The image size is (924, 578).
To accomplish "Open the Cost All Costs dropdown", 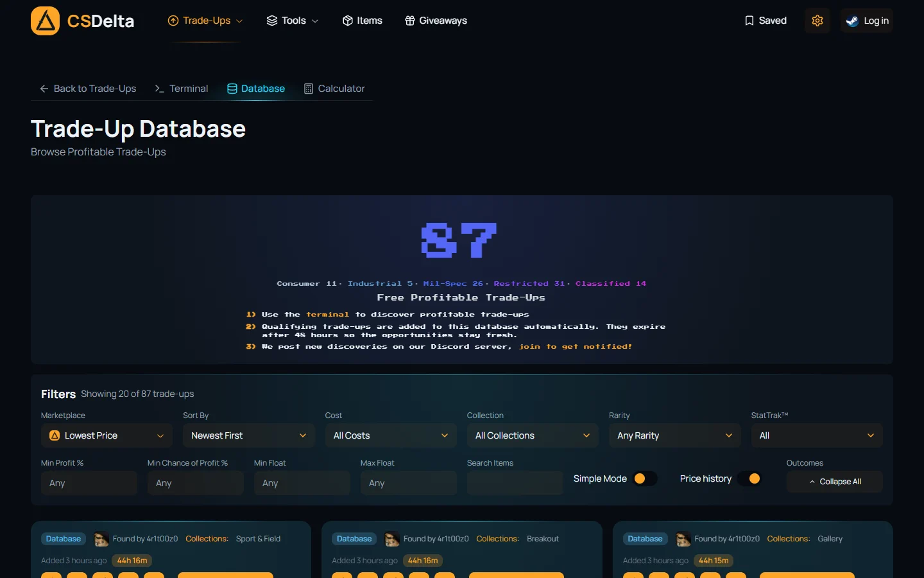I will click(x=391, y=435).
